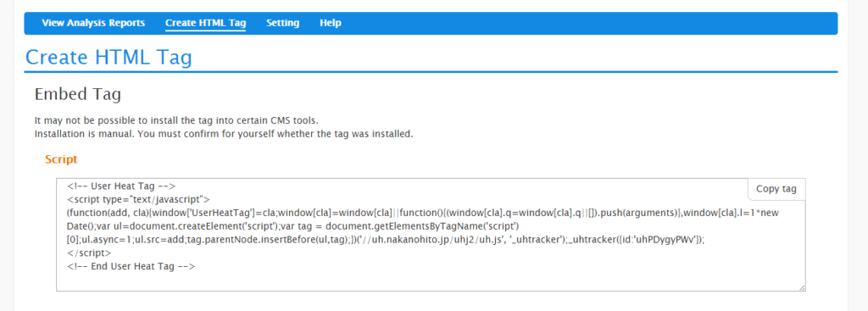This screenshot has width=868, height=311.
Task: Click the script type text/javascript line
Action: click(x=138, y=199)
